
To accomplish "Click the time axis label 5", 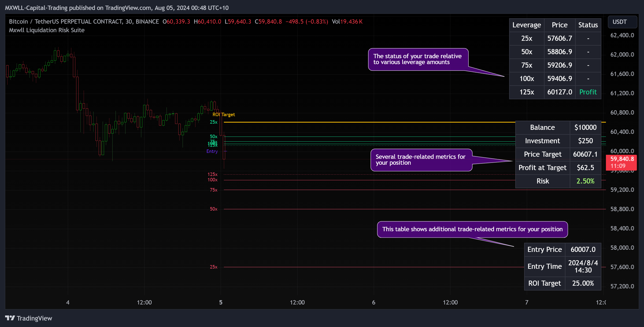I will [x=221, y=302].
